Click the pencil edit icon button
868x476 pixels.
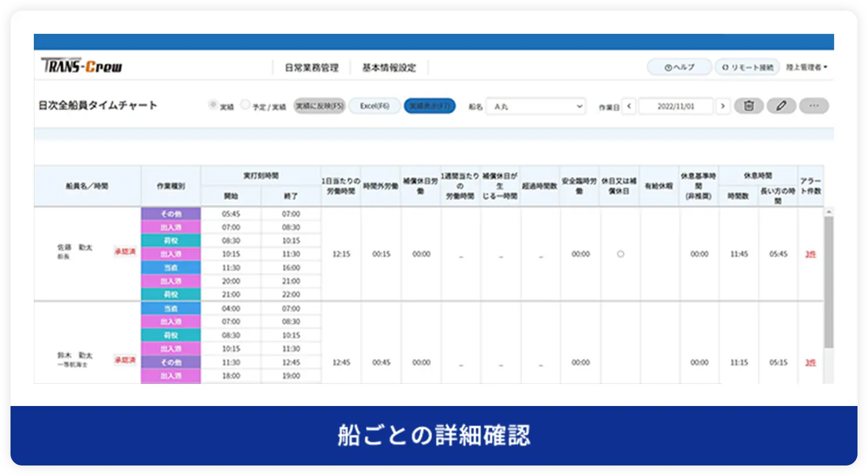(781, 106)
